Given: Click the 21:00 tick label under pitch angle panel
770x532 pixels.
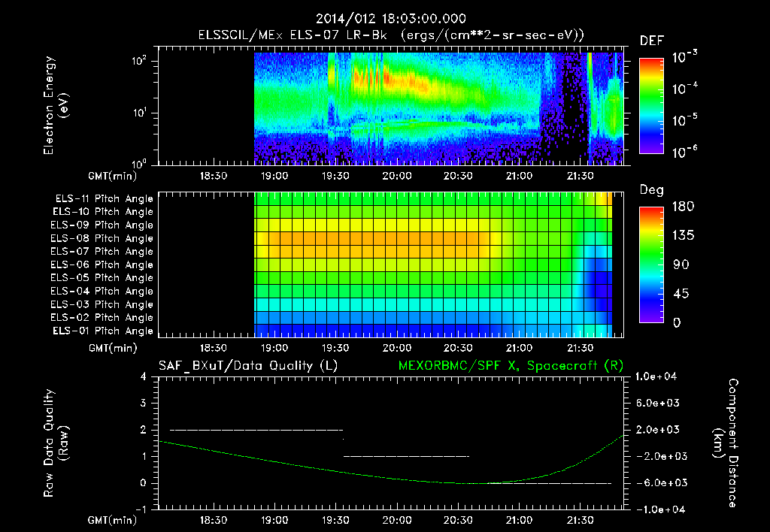Looking at the screenshot, I should [x=519, y=348].
